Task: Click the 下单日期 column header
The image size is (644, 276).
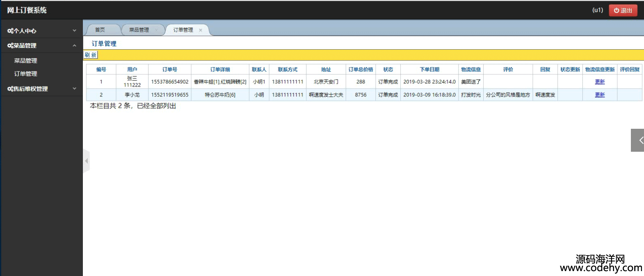Action: pyautogui.click(x=429, y=69)
